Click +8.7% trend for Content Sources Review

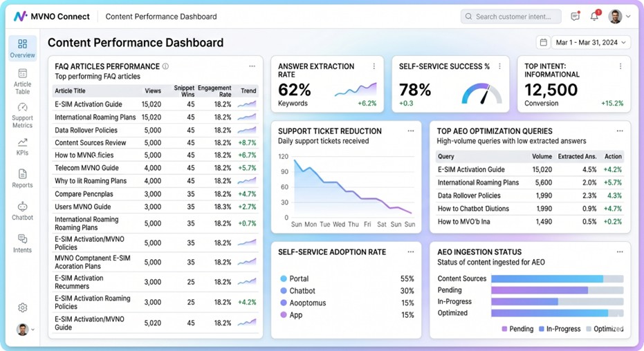click(x=247, y=143)
